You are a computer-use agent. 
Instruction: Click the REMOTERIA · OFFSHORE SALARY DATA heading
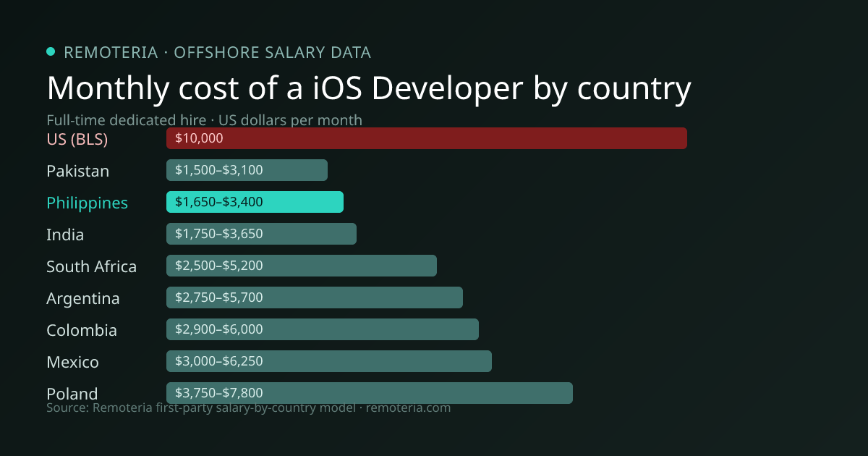point(217,52)
